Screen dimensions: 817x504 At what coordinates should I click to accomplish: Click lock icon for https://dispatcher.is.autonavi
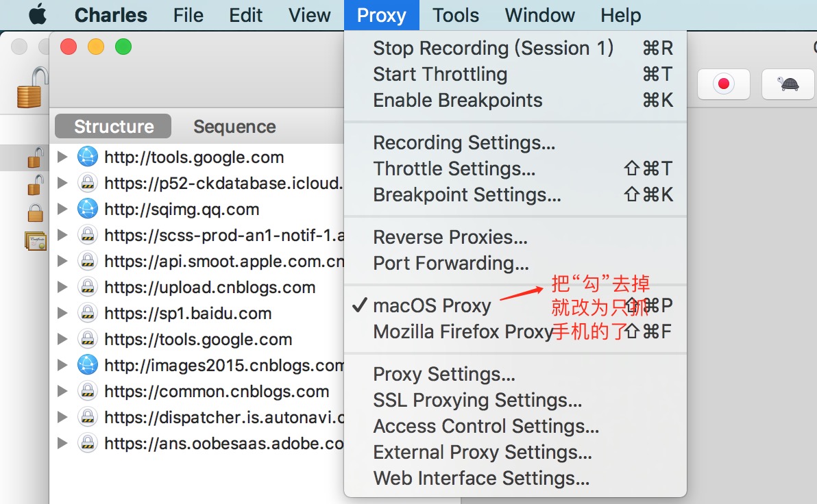click(x=88, y=417)
